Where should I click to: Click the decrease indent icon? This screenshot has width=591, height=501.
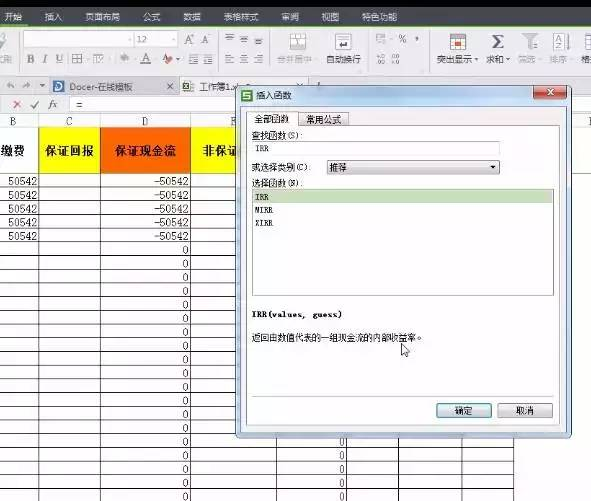click(x=194, y=59)
